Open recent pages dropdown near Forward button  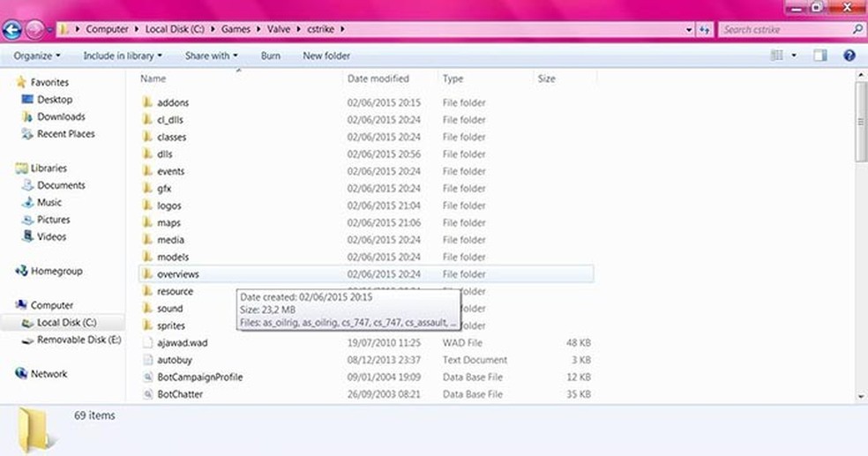(x=49, y=30)
